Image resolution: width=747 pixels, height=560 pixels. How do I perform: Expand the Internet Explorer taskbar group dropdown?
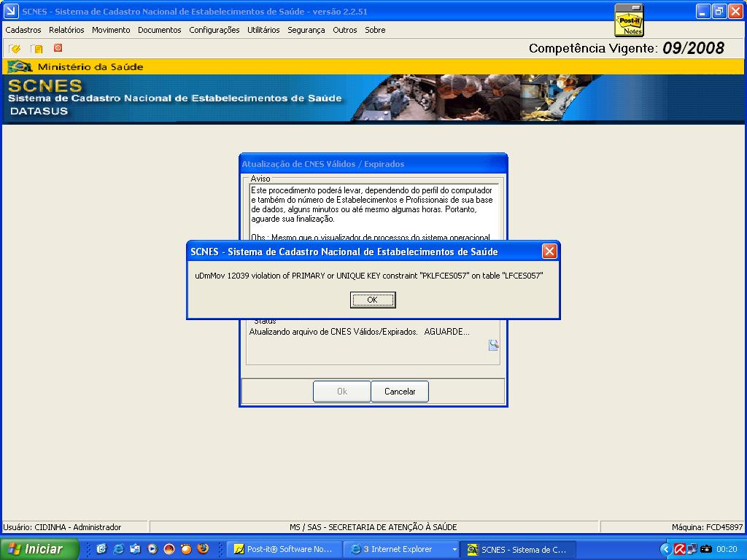pyautogui.click(x=454, y=549)
